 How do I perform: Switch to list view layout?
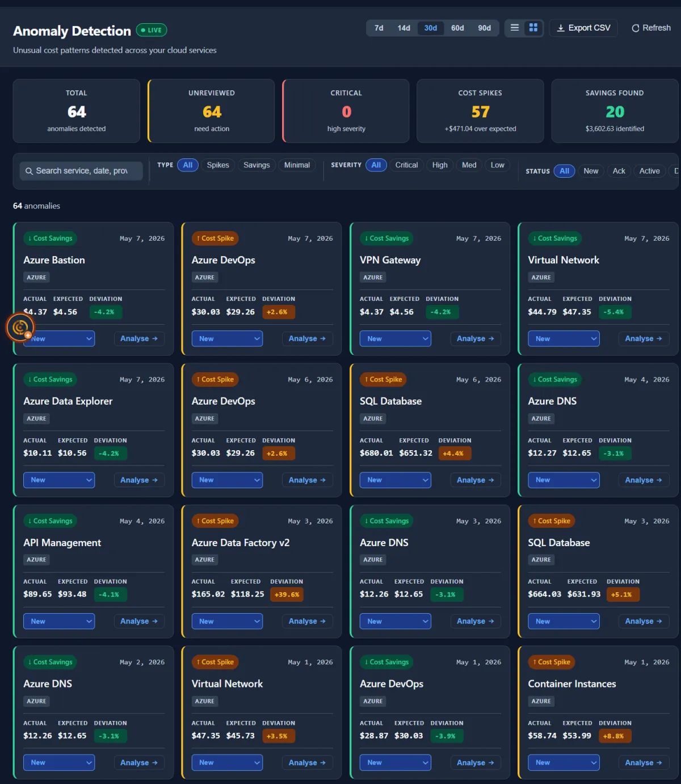click(515, 28)
